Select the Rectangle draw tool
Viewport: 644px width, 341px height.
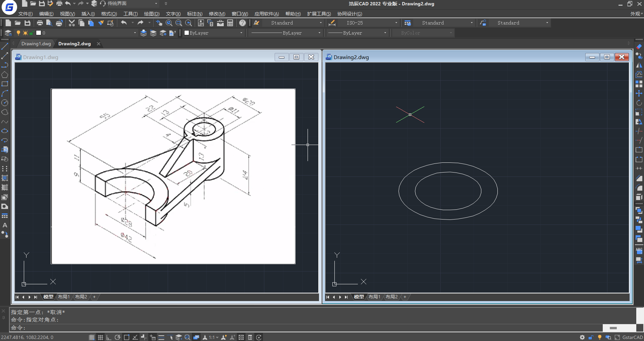point(5,84)
